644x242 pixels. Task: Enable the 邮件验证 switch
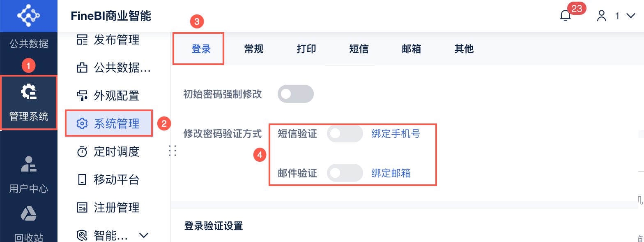tap(345, 173)
